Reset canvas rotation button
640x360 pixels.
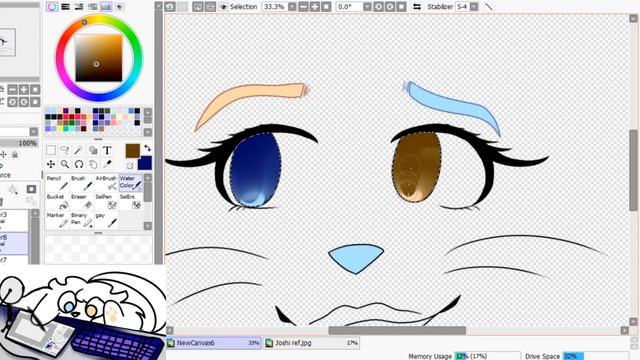tap(401, 7)
